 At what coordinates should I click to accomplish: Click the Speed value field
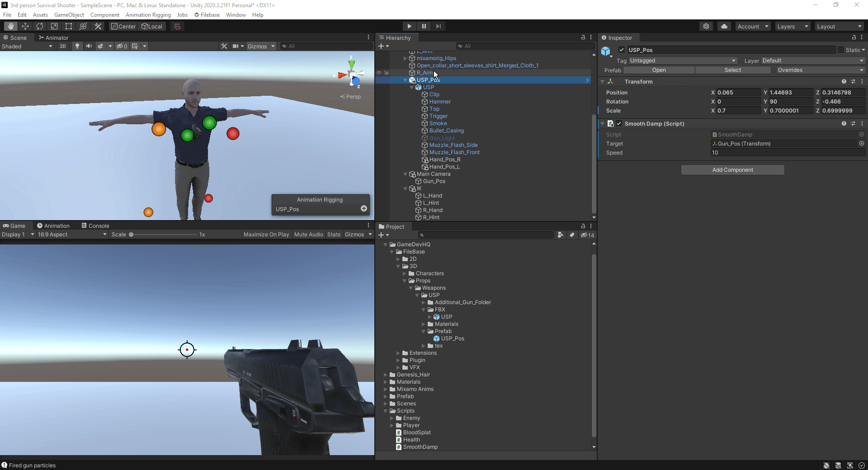pos(788,153)
